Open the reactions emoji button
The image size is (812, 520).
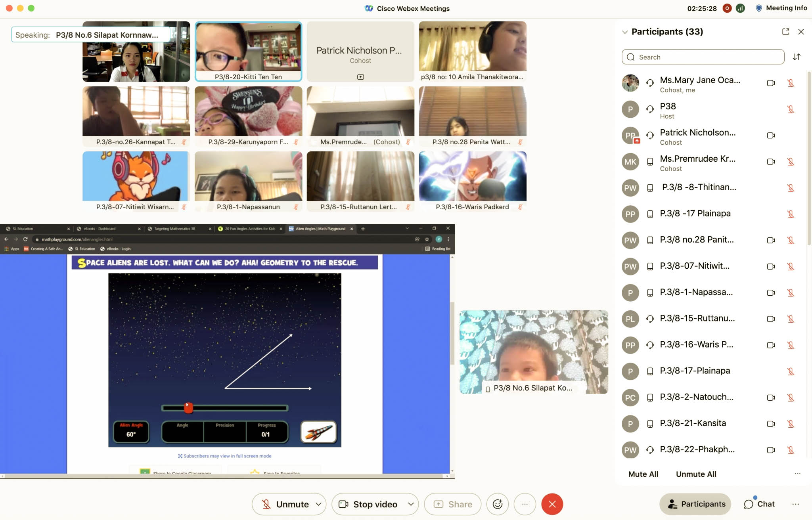click(x=497, y=504)
